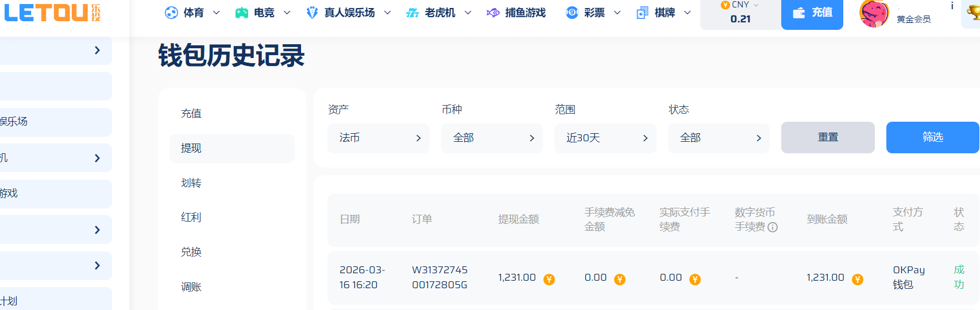Click the esports gamepad icon
Screen dimensions: 980x310
tap(242, 13)
